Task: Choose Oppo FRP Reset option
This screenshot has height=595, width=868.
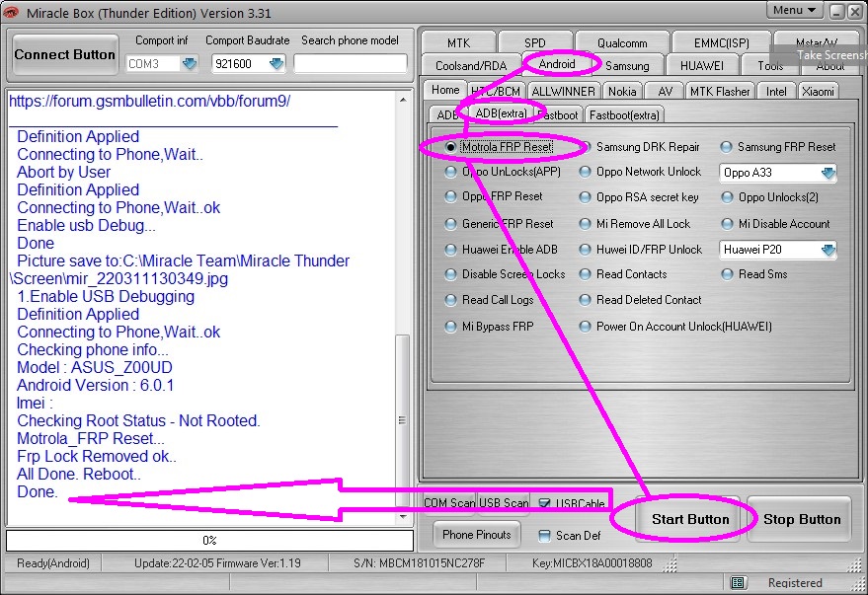Action: click(450, 196)
